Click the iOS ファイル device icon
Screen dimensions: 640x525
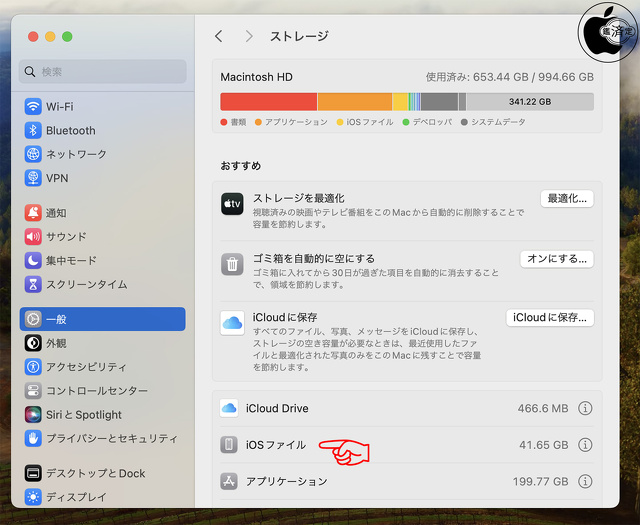pos(229,445)
